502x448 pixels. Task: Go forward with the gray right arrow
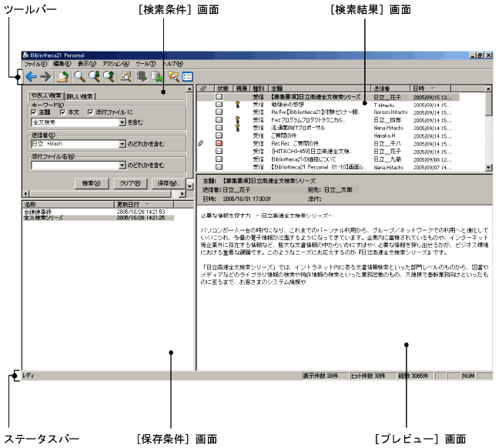pos(45,77)
